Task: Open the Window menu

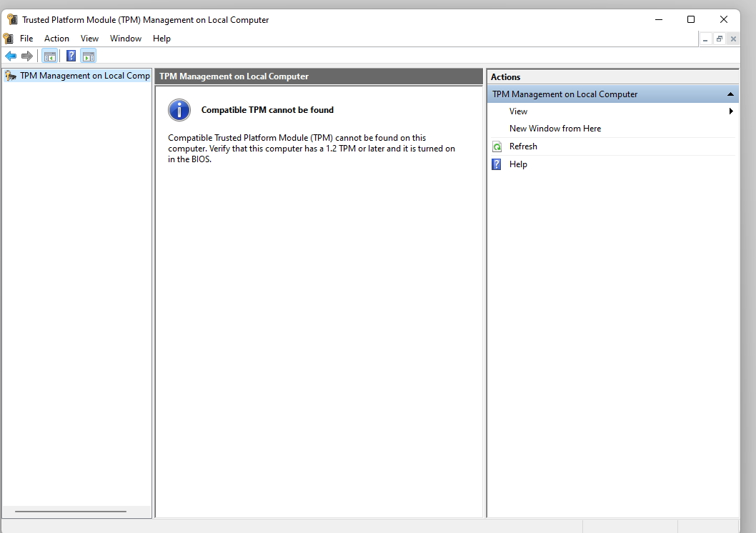Action: pos(126,38)
